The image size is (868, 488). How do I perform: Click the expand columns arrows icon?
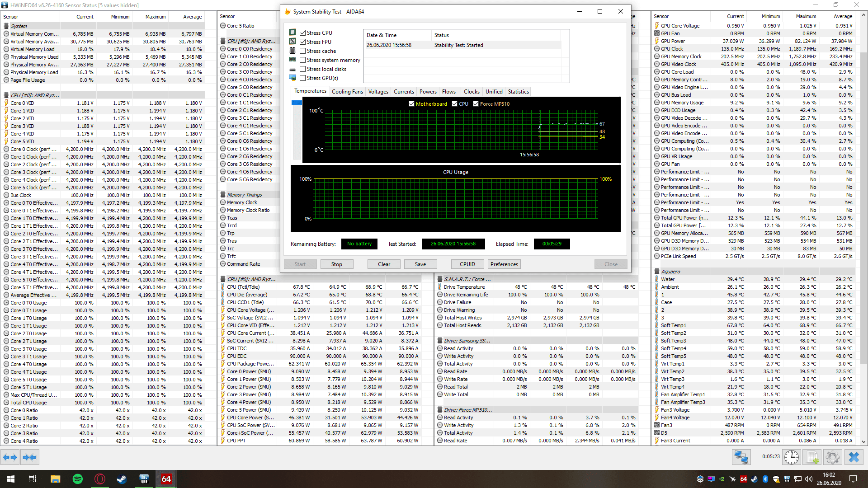10,457
